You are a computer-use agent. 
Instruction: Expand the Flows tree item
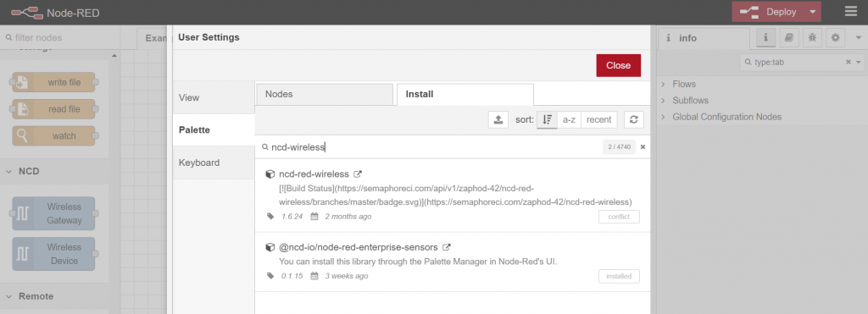[x=684, y=84]
